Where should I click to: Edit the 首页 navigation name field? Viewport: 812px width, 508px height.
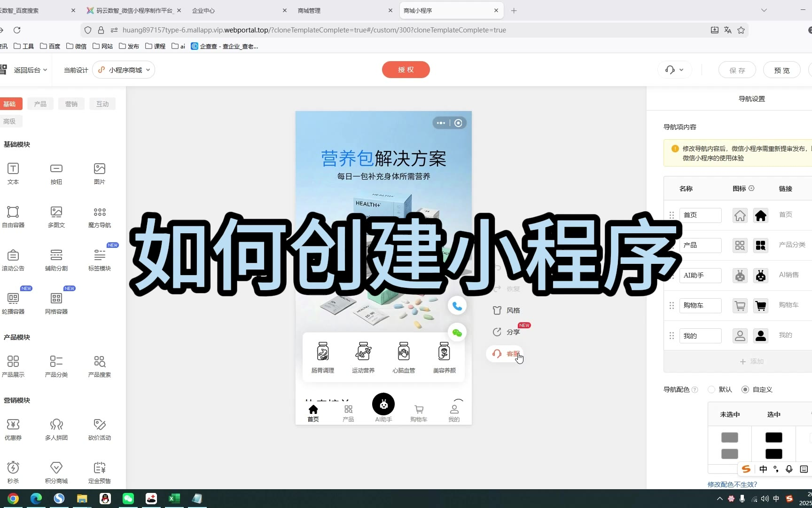click(701, 215)
